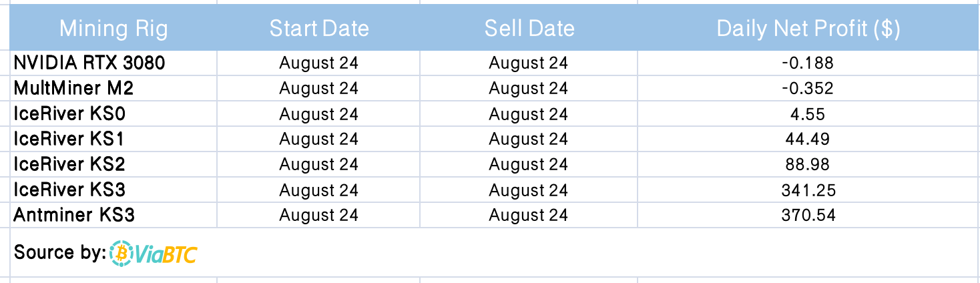This screenshot has height=283, width=980.
Task: Click the NVIDIA RTX 3080 cell
Action: tap(89, 63)
